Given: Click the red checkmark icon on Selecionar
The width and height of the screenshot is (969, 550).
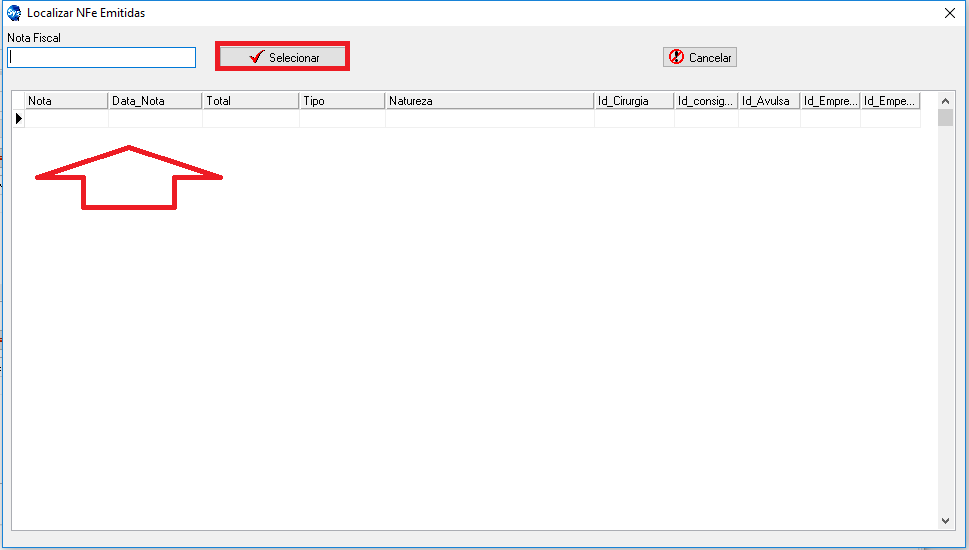Looking at the screenshot, I should (256, 57).
